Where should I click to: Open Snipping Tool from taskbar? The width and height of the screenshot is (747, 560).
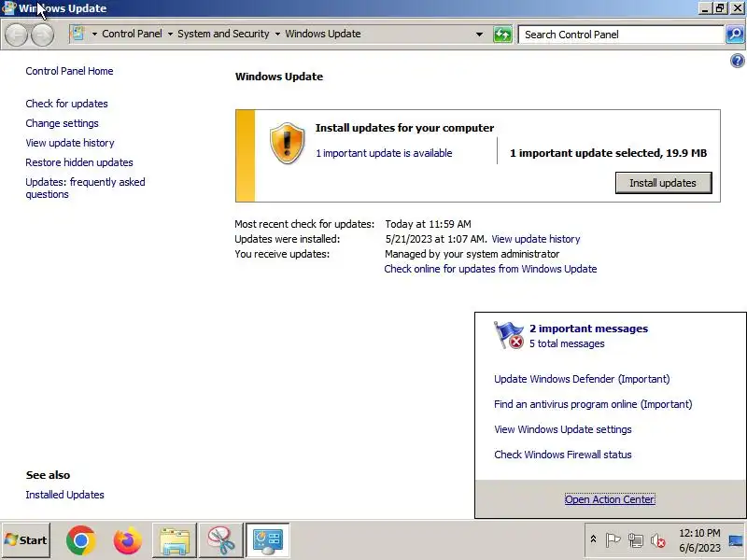click(221, 540)
